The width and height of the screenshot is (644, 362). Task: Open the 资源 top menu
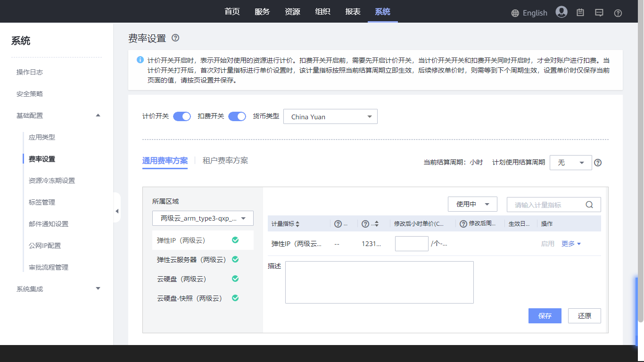click(292, 12)
